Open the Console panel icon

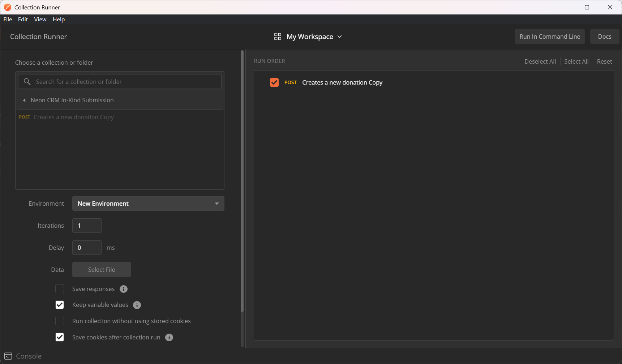[x=8, y=356]
